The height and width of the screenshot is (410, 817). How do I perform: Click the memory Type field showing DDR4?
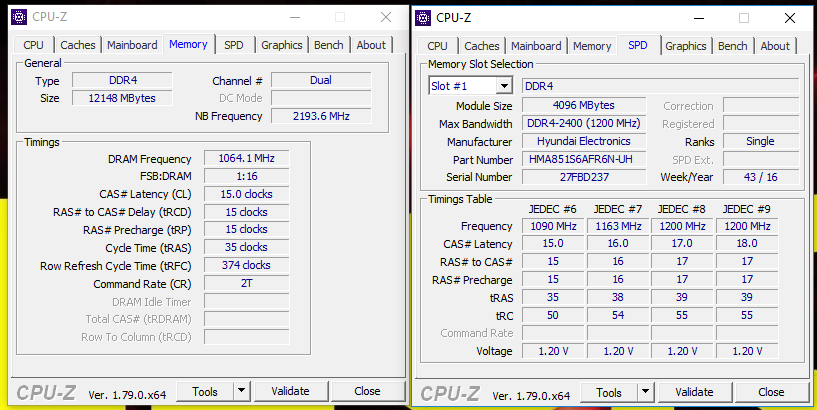tap(122, 80)
